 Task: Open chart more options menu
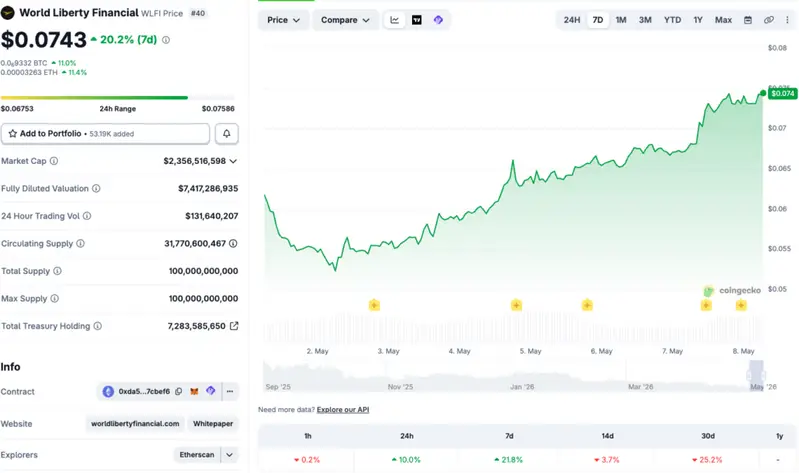(x=787, y=20)
